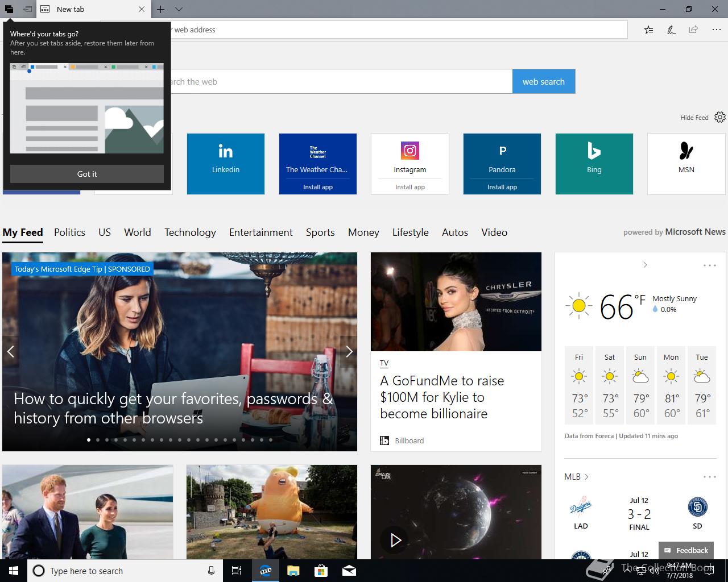The width and height of the screenshot is (728, 582).
Task: Click the Cortana microphone icon
Action: click(x=211, y=571)
